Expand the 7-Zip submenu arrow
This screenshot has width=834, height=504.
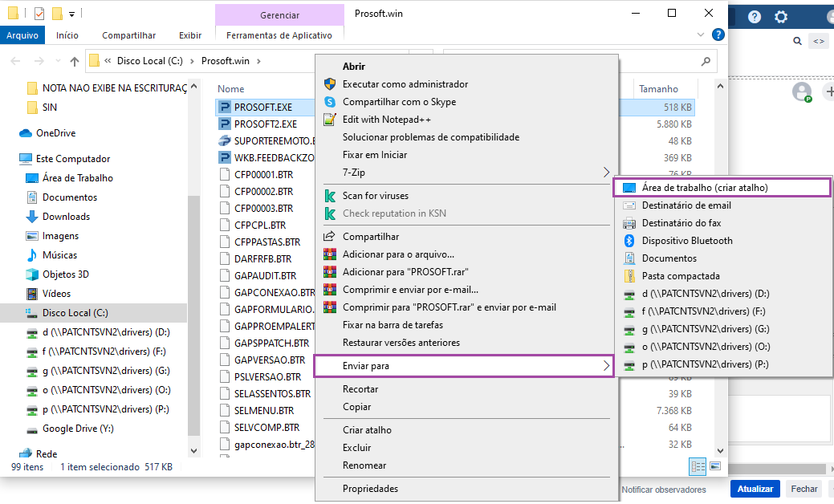pos(606,173)
